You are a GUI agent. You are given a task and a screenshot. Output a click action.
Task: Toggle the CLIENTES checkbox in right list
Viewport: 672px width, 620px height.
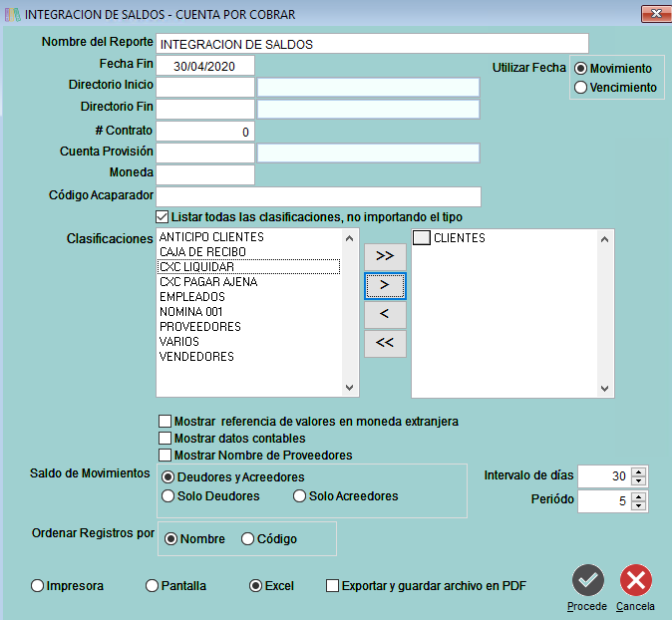[422, 238]
